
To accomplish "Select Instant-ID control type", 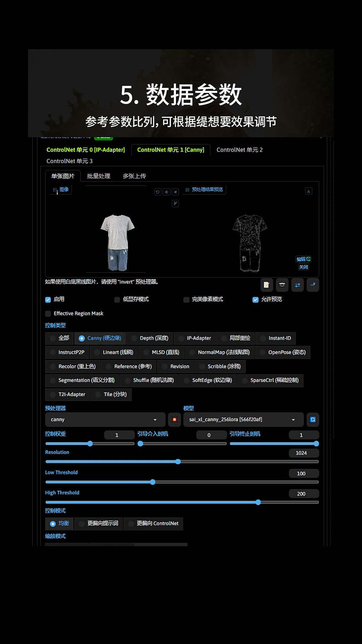I will coord(276,338).
